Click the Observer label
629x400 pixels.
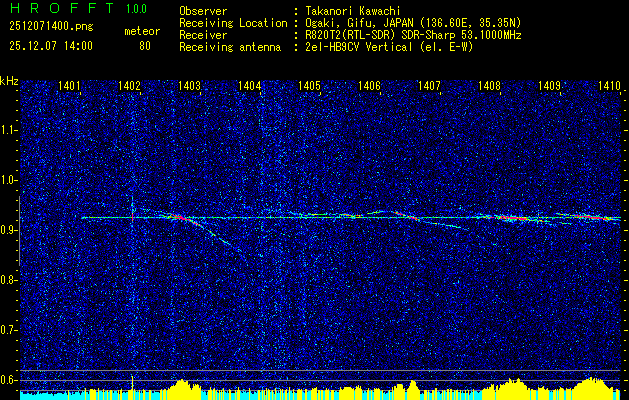(203, 11)
